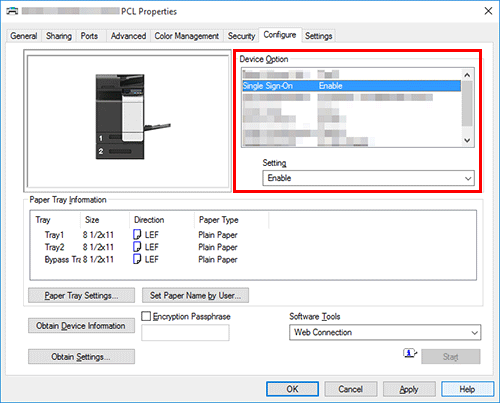Click the Device Option scrollbar thumb

click(x=467, y=103)
